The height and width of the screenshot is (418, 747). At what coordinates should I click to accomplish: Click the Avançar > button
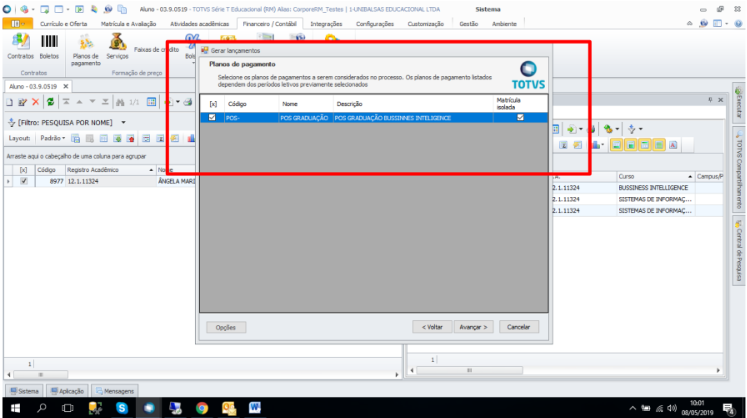click(x=474, y=327)
